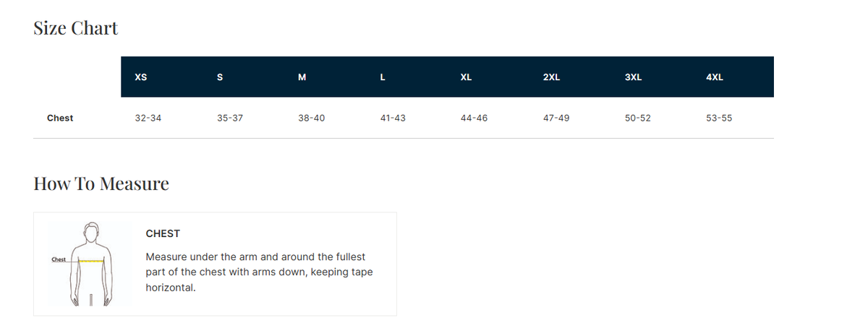Click the 41-43 chest value
The image size is (868, 318).
(393, 118)
